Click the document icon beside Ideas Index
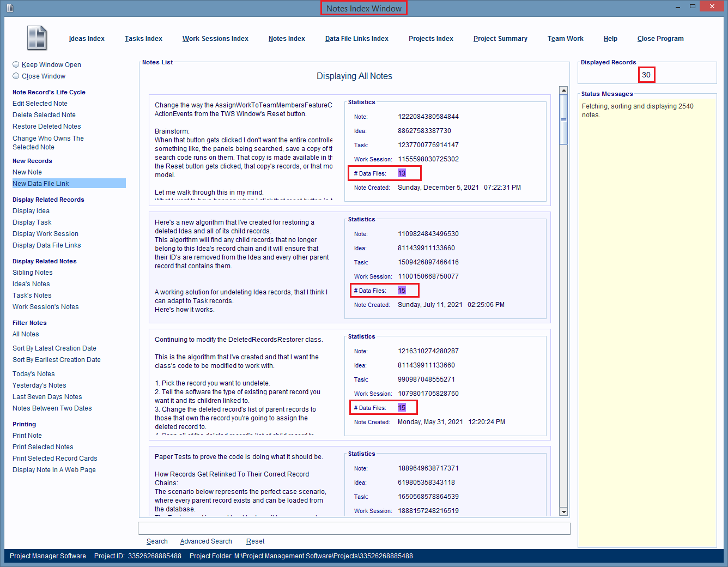This screenshot has height=567, width=728. pyautogui.click(x=37, y=38)
